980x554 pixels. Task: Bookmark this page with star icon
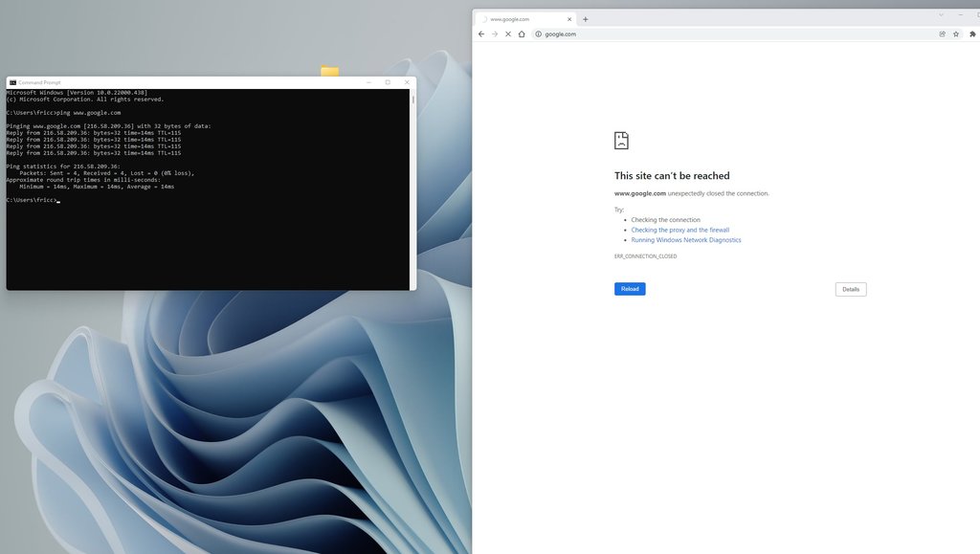pyautogui.click(x=956, y=34)
